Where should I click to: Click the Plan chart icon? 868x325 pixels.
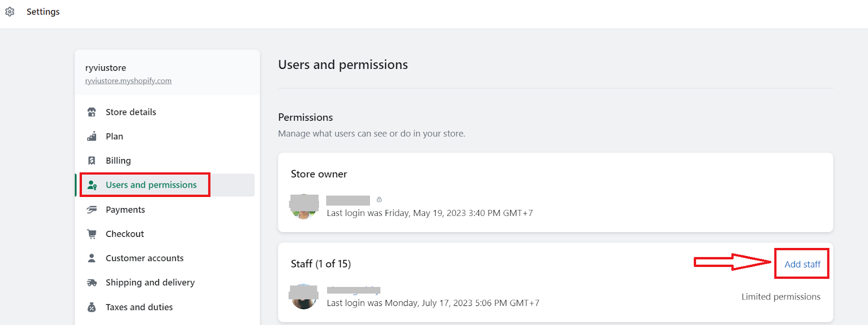(x=92, y=136)
